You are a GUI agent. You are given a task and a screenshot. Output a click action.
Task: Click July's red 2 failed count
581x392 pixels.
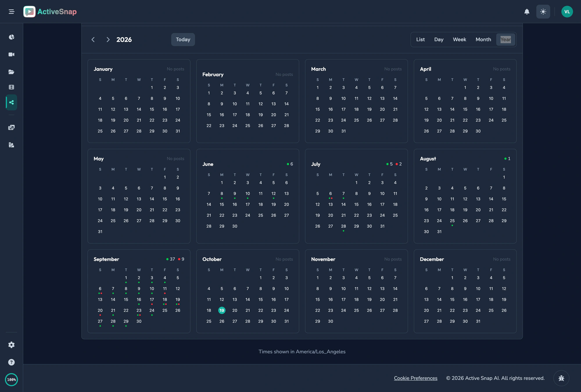click(399, 164)
